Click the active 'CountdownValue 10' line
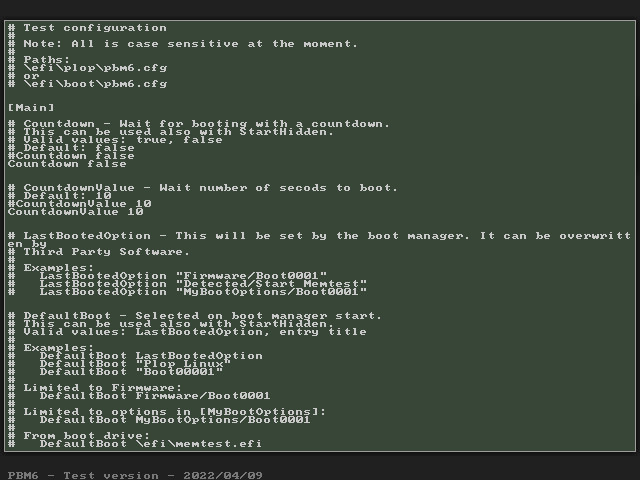640x480 pixels. tap(76, 212)
